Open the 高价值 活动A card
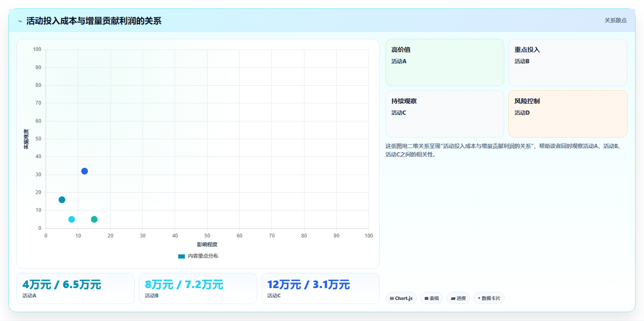 point(445,62)
